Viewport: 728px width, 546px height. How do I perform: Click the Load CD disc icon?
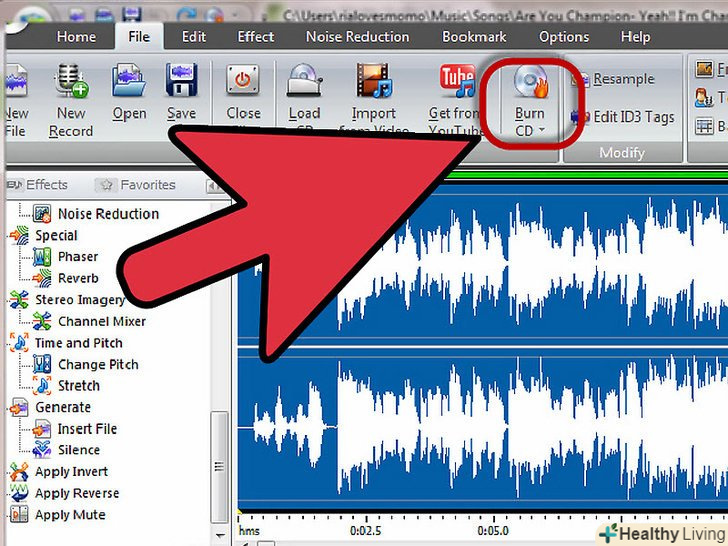click(305, 80)
